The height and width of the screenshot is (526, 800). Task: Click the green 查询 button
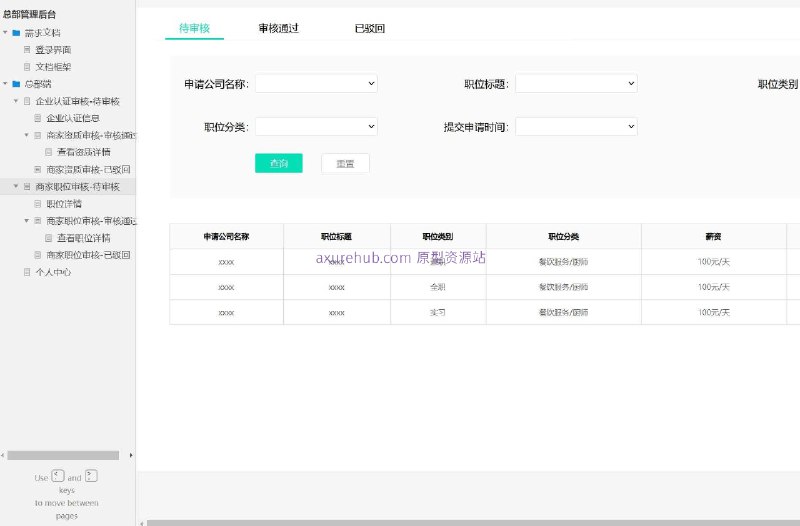click(x=279, y=163)
